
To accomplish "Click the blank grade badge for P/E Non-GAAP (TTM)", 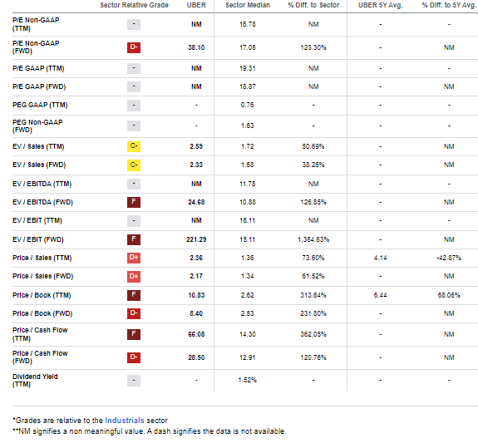I will [134, 24].
